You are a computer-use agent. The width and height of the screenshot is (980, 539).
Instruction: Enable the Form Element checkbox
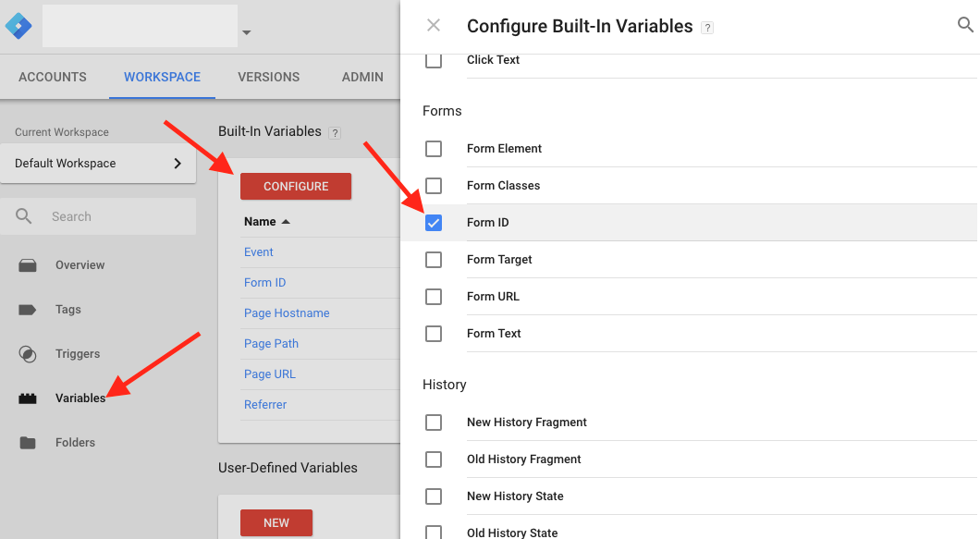pos(434,149)
